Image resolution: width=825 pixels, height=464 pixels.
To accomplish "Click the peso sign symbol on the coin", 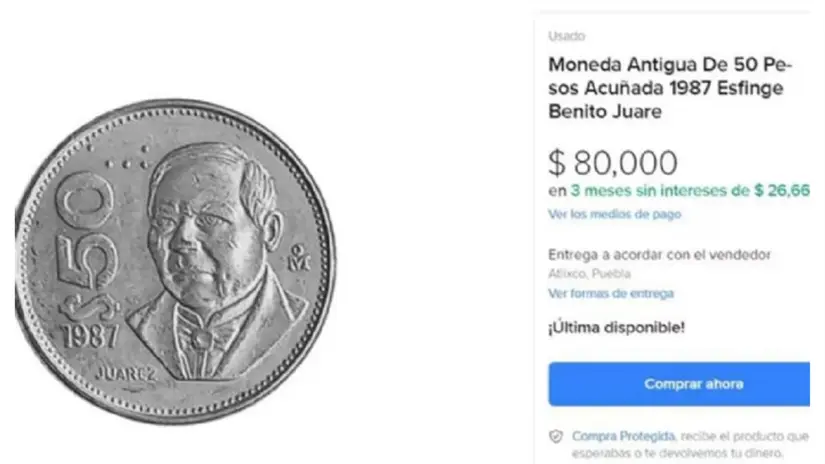I will click(90, 307).
